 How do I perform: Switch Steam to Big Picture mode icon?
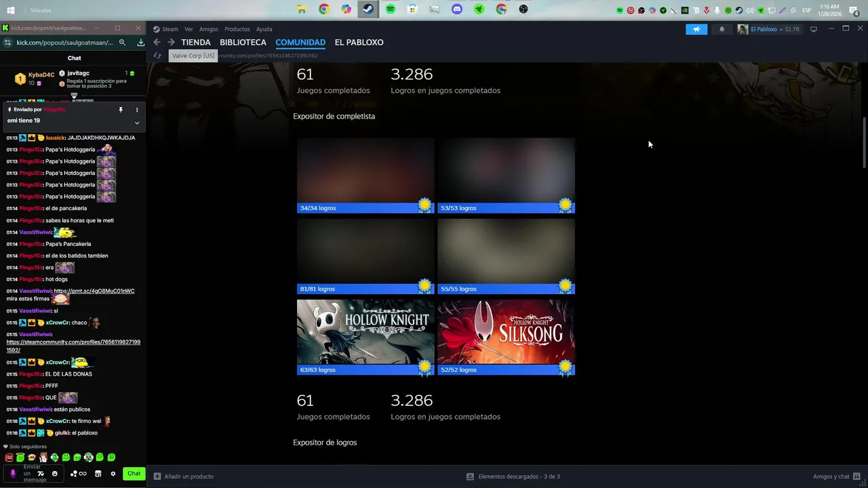(814, 29)
